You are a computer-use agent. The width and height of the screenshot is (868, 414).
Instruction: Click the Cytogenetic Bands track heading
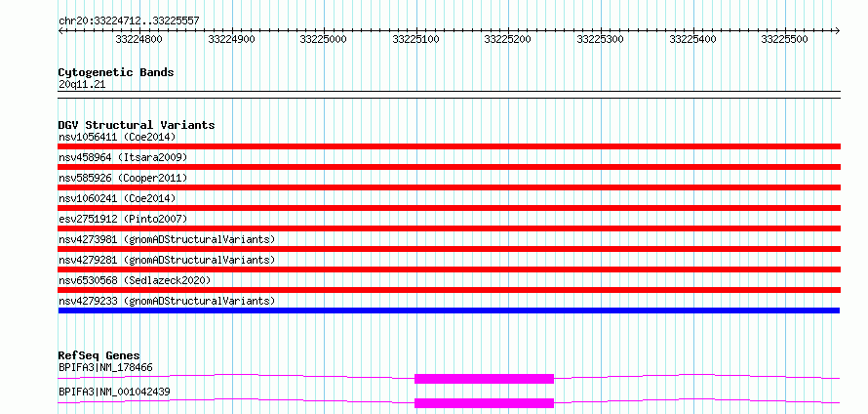pos(116,72)
